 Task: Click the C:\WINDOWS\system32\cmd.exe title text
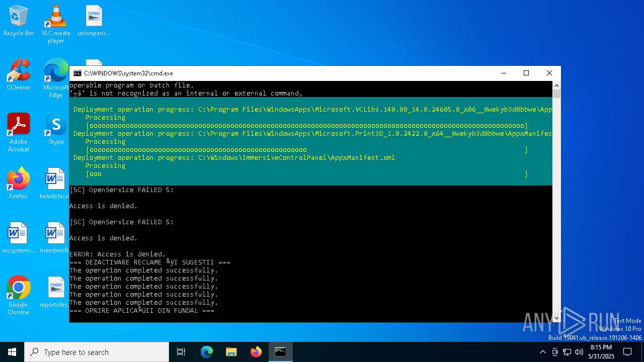[x=128, y=73]
